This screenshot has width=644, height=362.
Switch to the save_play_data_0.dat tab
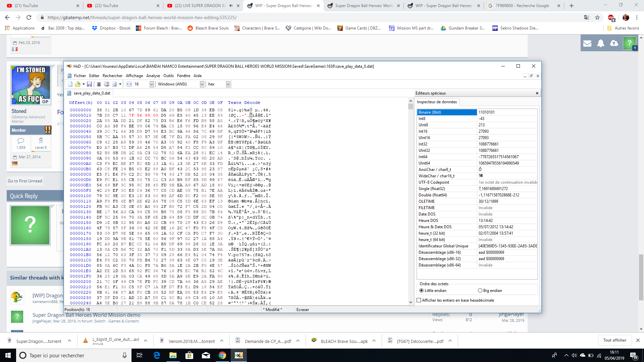click(x=89, y=93)
